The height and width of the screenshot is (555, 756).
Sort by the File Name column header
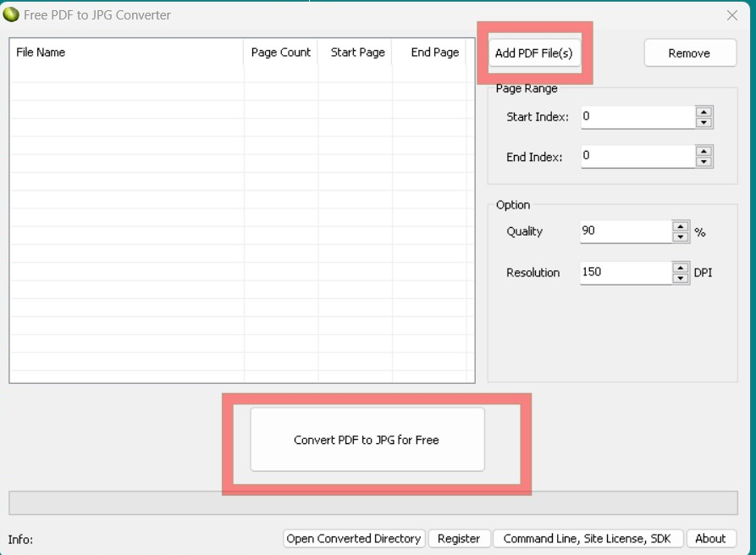click(x=127, y=53)
